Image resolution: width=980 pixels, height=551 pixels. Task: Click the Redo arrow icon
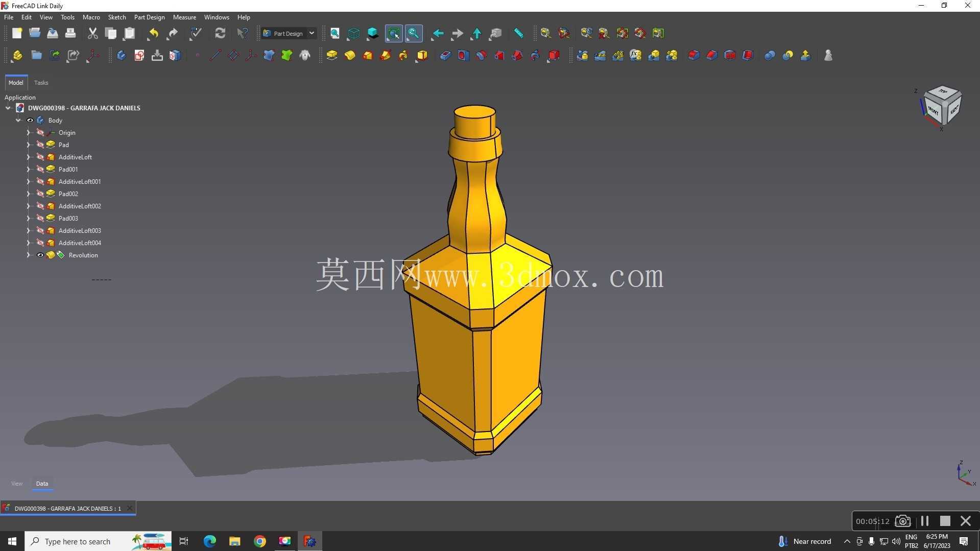click(x=173, y=34)
